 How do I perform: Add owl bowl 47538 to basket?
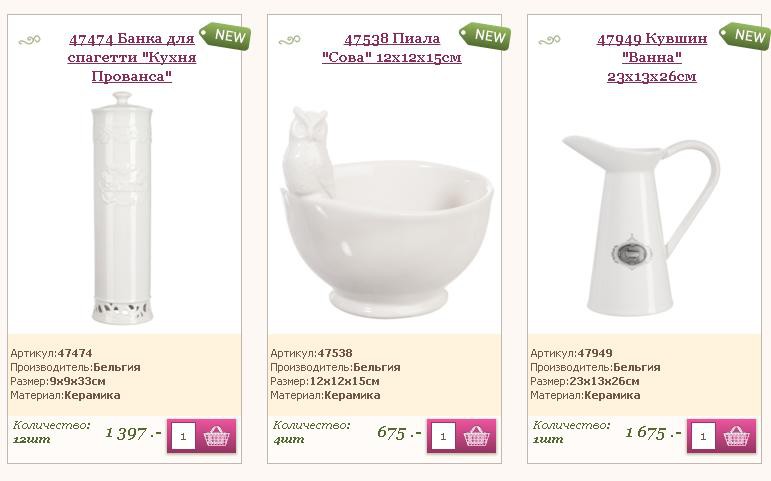pos(476,436)
